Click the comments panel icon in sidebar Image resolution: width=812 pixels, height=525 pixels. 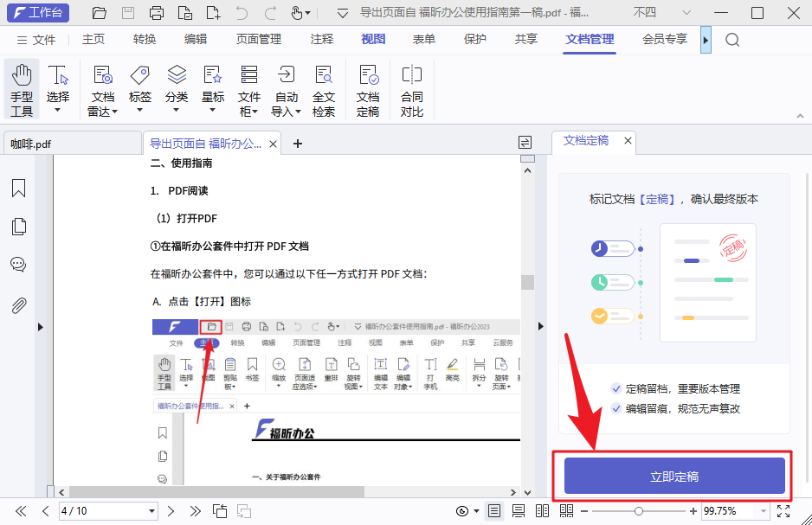[x=18, y=264]
